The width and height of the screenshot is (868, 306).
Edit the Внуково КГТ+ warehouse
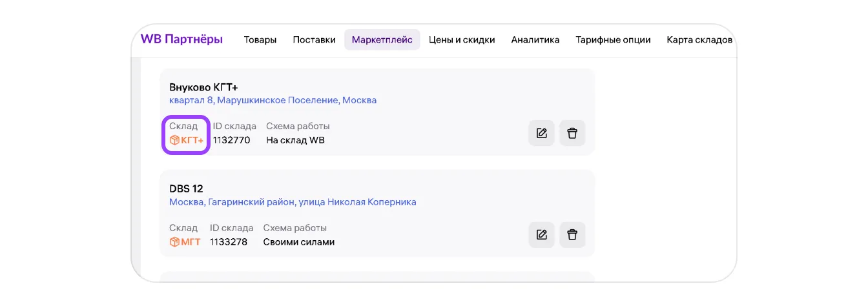(x=541, y=134)
